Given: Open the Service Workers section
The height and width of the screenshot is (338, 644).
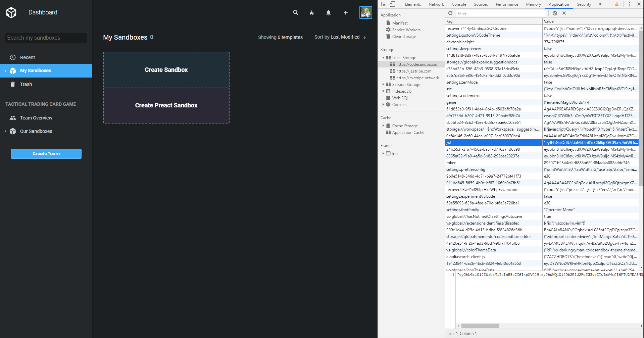Looking at the screenshot, I should 406,30.
